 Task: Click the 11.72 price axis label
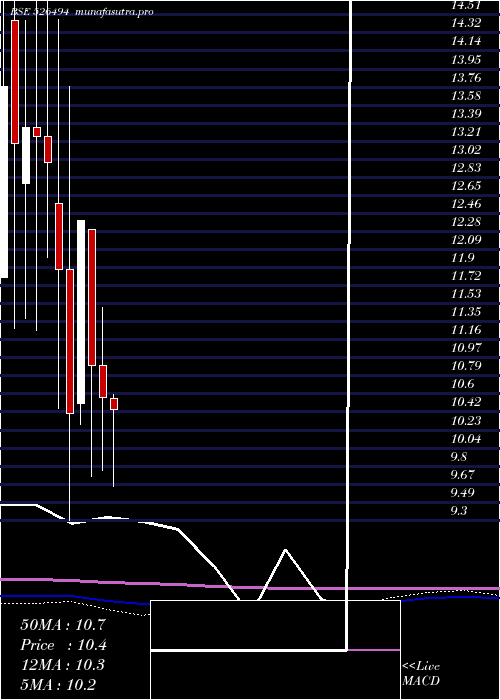click(x=466, y=276)
